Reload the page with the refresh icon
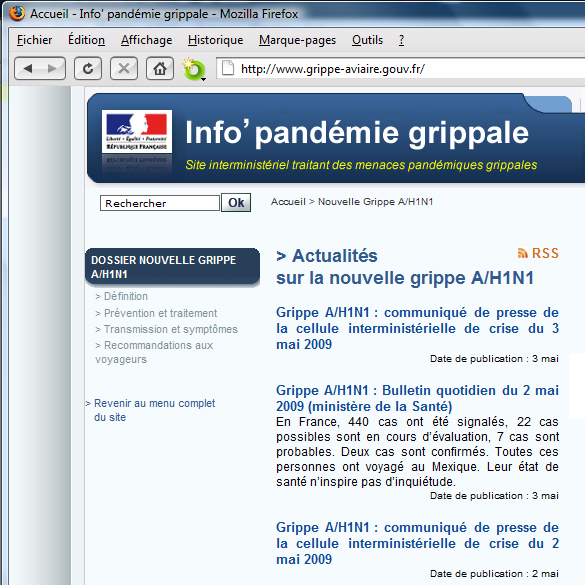This screenshot has width=585, height=585. pyautogui.click(x=88, y=68)
